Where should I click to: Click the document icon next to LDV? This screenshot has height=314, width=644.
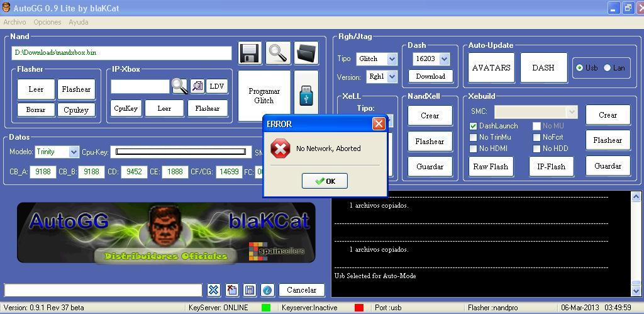[197, 86]
